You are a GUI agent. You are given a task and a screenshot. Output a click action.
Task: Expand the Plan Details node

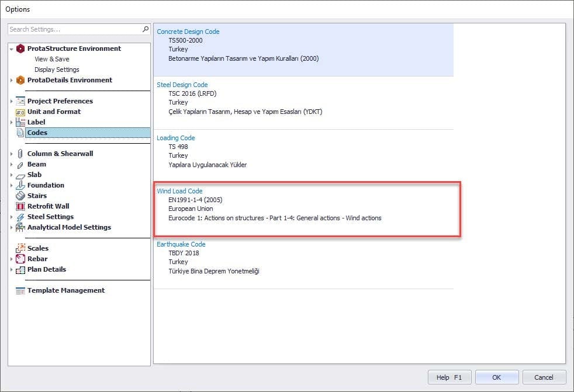(x=11, y=269)
